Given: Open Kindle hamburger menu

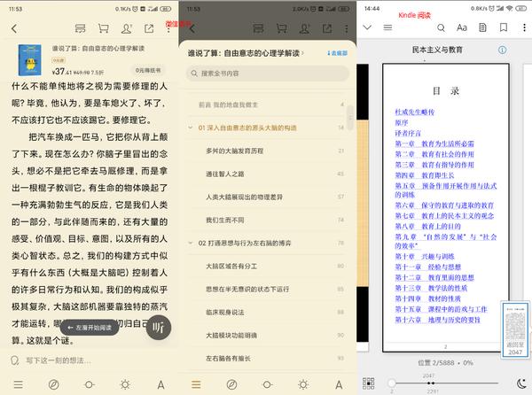Looking at the screenshot, I should coord(387,27).
